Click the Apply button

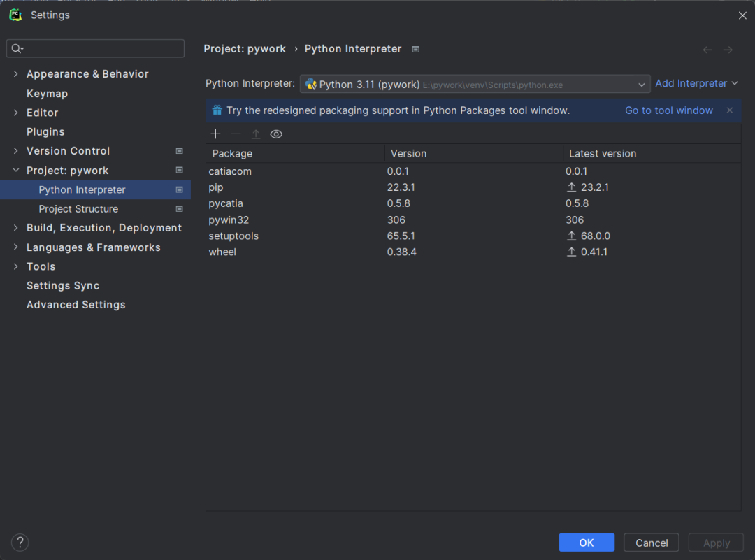tap(716, 543)
